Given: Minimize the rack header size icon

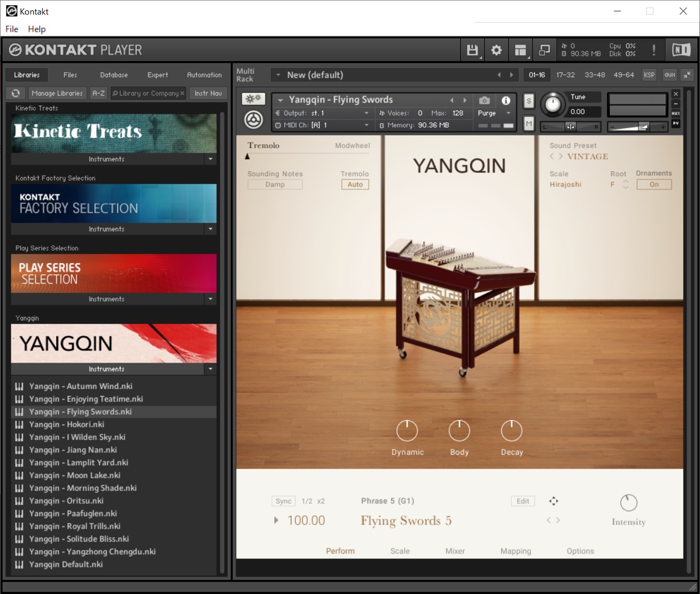Looking at the screenshot, I should [x=687, y=75].
